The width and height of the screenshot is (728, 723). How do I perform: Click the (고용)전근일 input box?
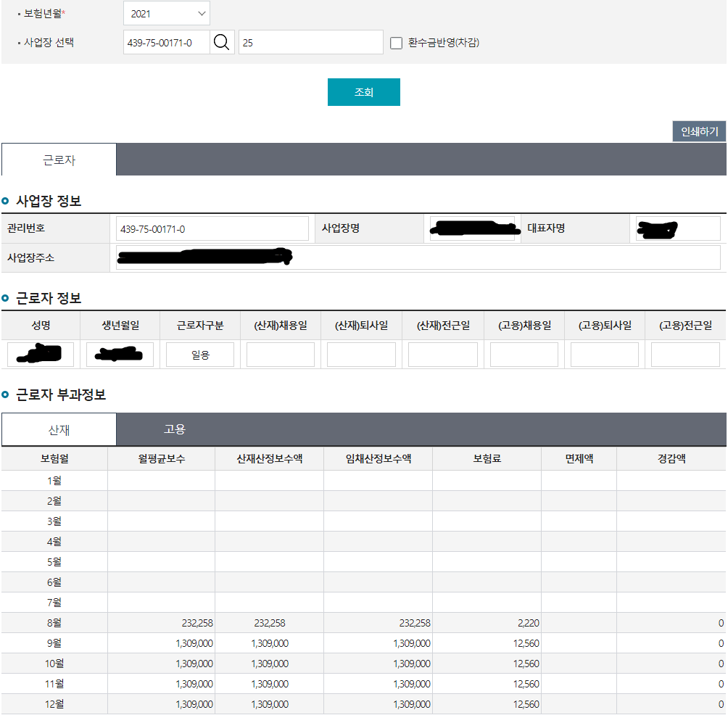[685, 355]
